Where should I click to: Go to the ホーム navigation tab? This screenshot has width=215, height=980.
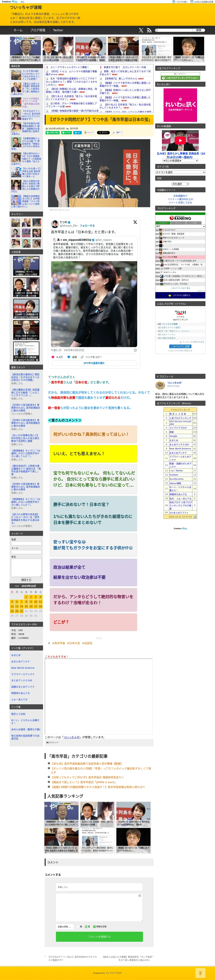coord(18,30)
